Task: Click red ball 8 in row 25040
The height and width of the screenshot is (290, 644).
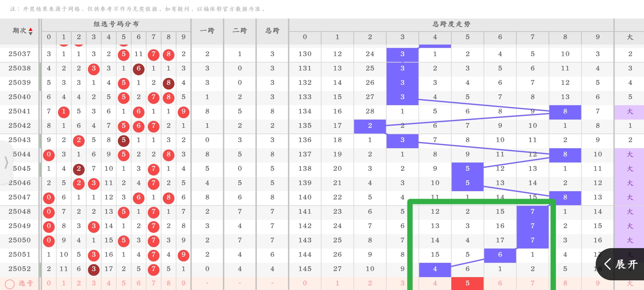Action: pos(169,97)
